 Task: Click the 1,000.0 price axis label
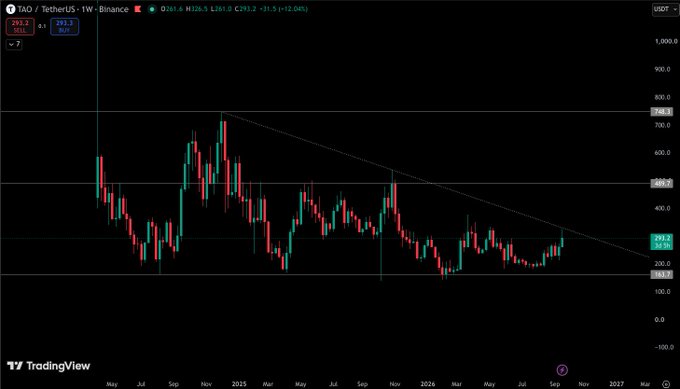click(x=666, y=41)
